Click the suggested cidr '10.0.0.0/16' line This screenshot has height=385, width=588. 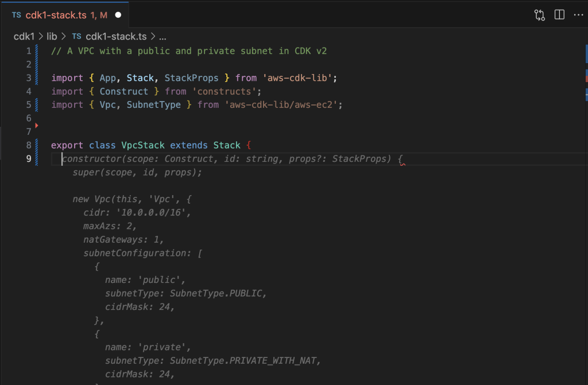pos(137,212)
